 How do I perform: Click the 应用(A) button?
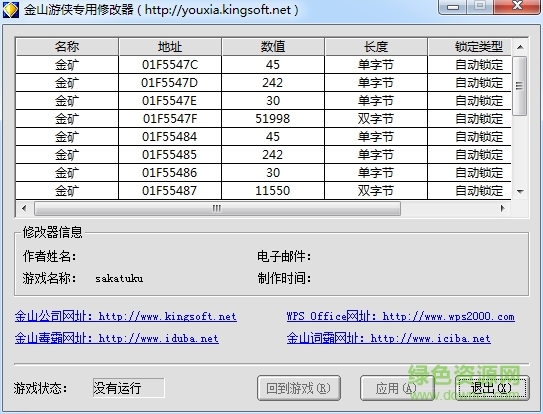(x=397, y=388)
